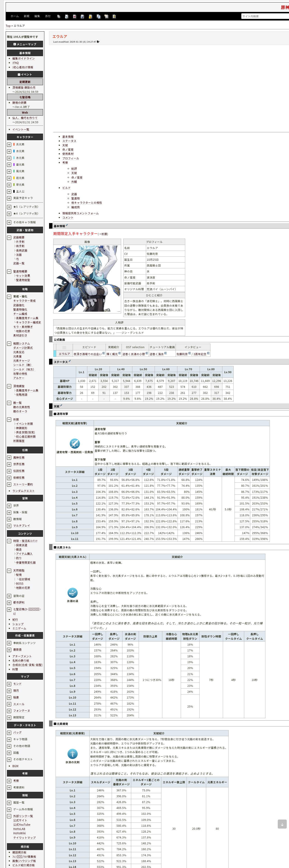289x868 pixels.
Task: Open the 編集ガイドライン sidebar link
Action: [24, 59]
